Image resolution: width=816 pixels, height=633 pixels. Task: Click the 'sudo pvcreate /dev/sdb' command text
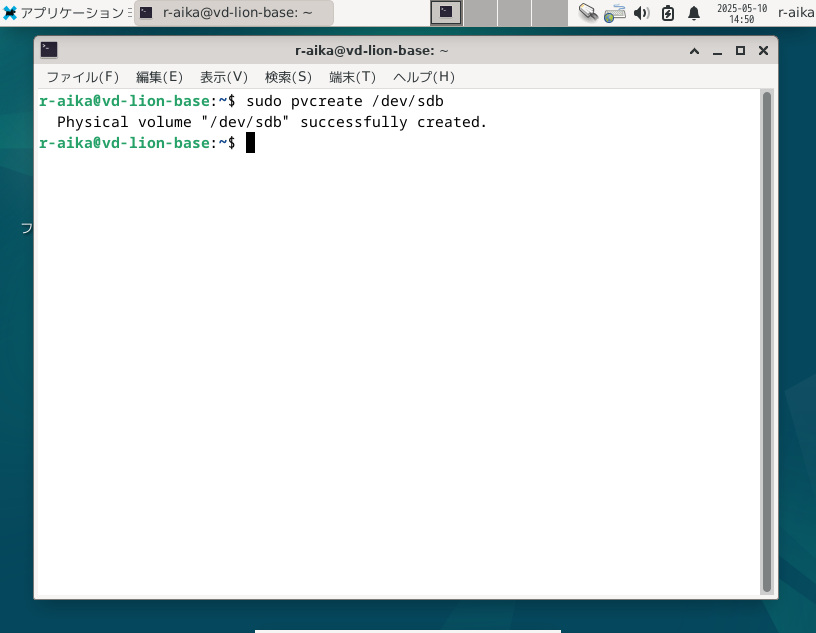pos(345,101)
